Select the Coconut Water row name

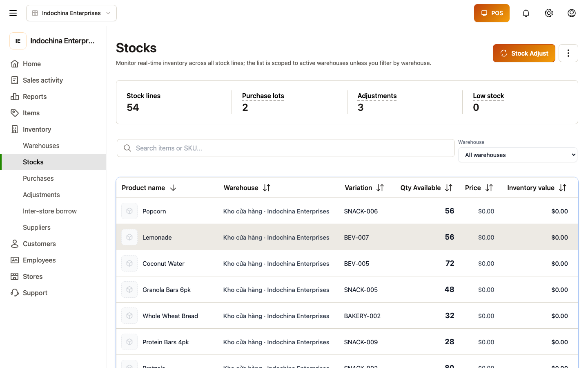coord(163,264)
